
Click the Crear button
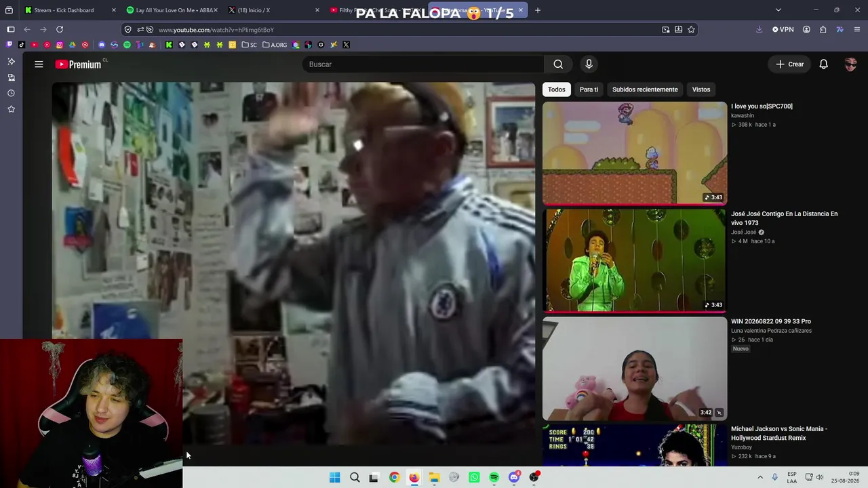(x=790, y=64)
